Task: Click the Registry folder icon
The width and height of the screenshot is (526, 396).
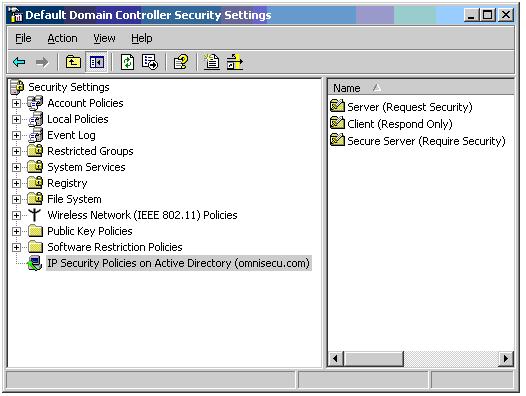Action: (35, 183)
